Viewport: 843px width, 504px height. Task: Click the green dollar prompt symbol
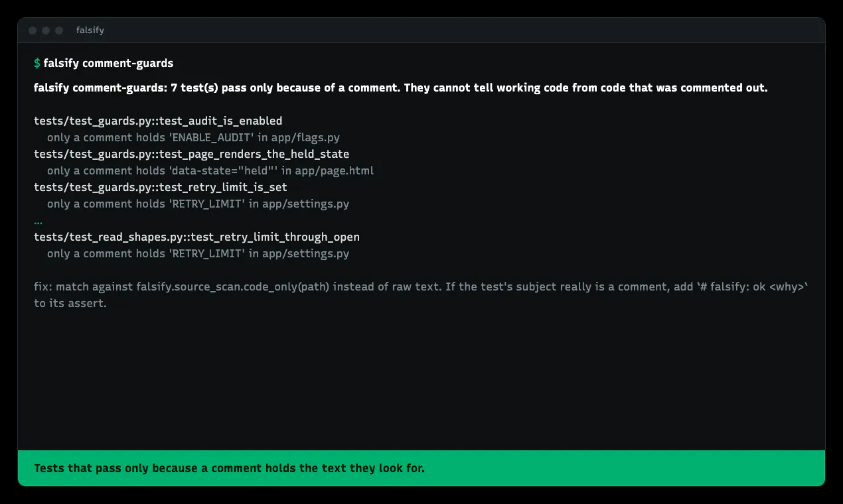(37, 64)
